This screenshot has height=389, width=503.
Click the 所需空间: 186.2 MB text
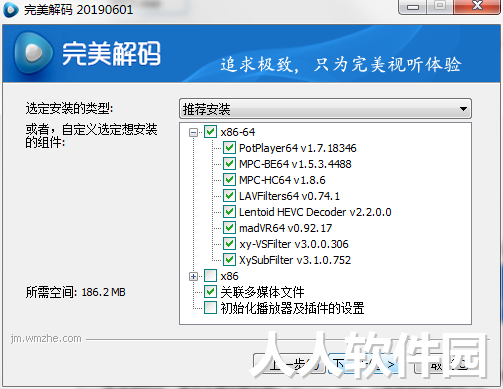[76, 292]
